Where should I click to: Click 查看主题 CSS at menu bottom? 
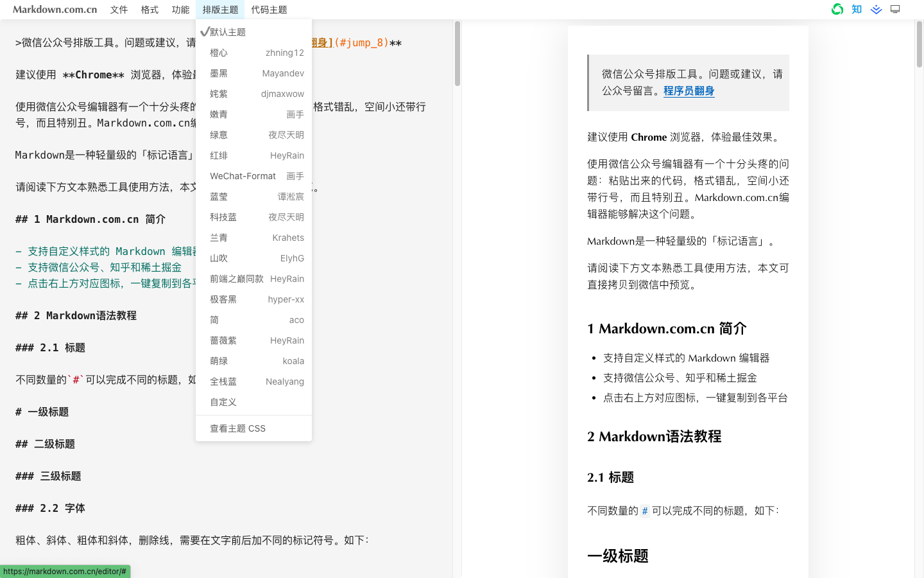(253, 428)
